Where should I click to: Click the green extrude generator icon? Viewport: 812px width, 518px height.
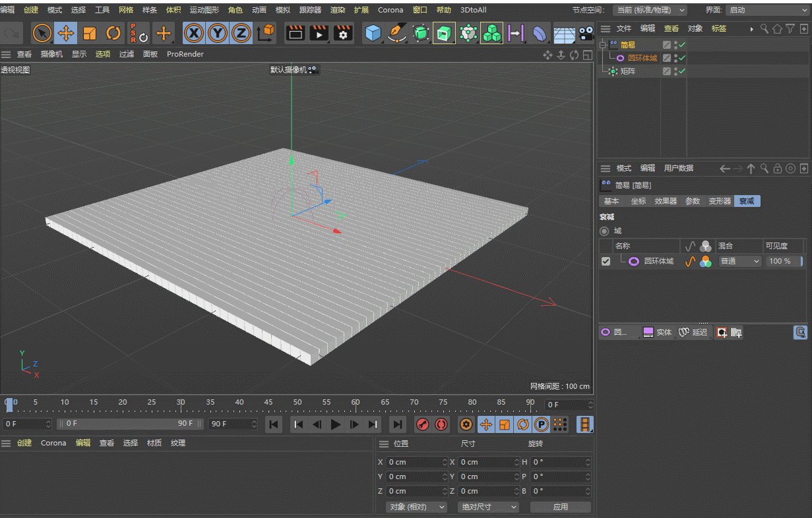pos(444,33)
